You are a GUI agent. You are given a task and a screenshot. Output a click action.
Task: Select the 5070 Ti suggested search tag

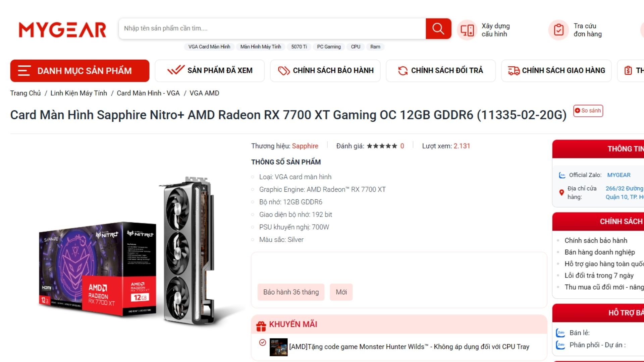[x=299, y=47]
